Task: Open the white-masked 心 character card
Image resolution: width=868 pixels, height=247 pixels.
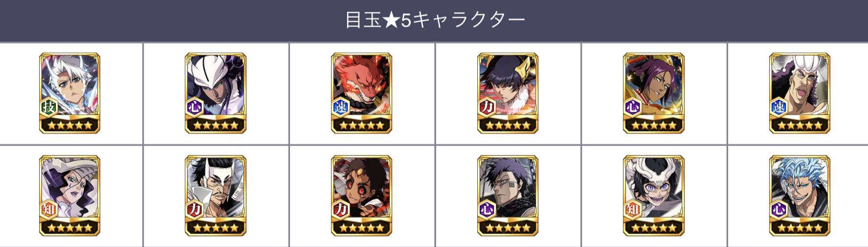Action: 215,93
